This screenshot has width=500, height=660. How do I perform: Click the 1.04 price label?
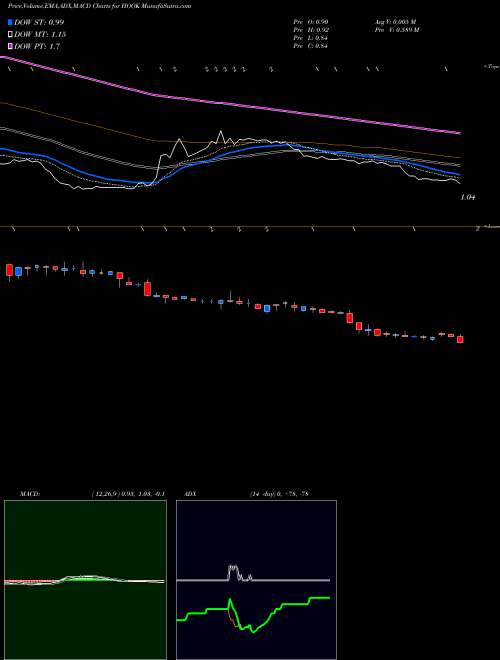468,197
